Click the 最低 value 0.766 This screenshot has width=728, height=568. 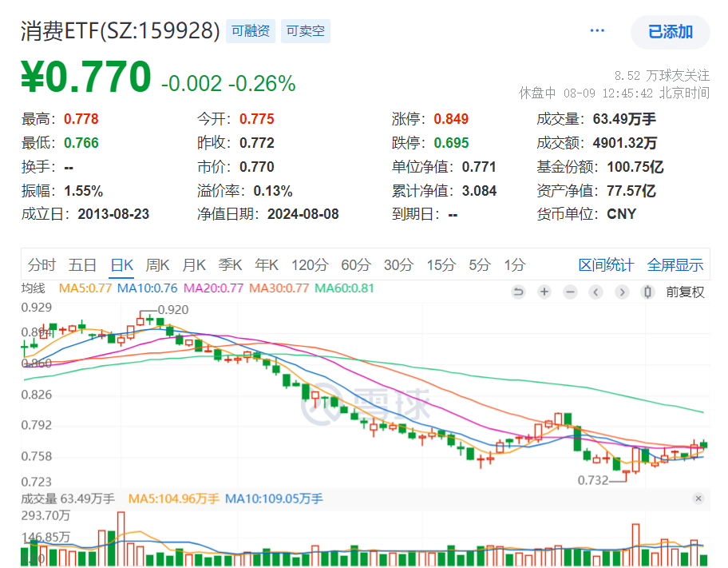81,143
